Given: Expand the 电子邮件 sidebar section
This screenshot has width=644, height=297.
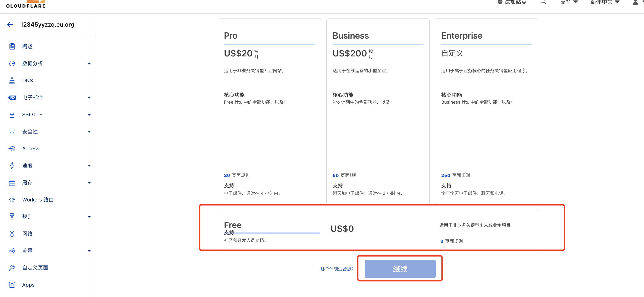Looking at the screenshot, I should (x=89, y=98).
